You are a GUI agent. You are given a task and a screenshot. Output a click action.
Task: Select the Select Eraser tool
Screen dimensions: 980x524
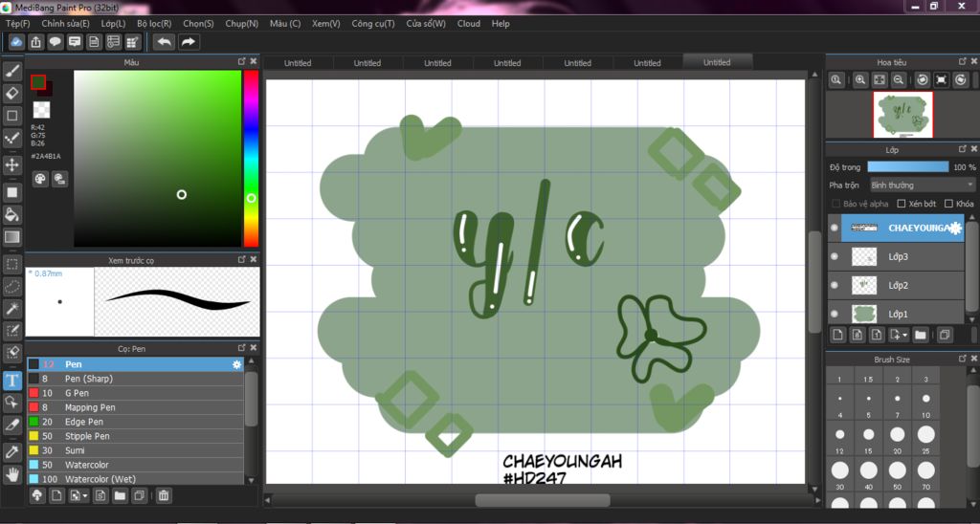click(x=11, y=353)
